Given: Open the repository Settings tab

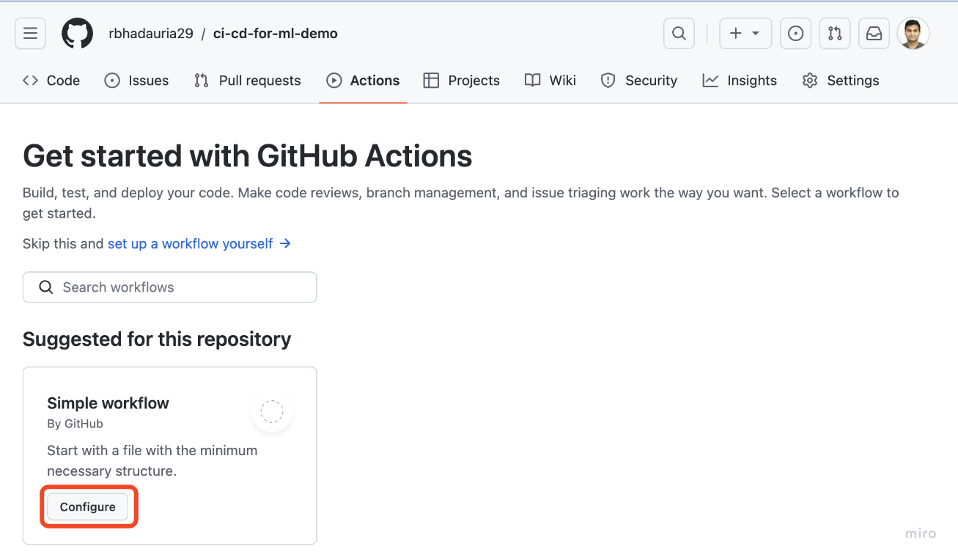Looking at the screenshot, I should pyautogui.click(x=841, y=81).
